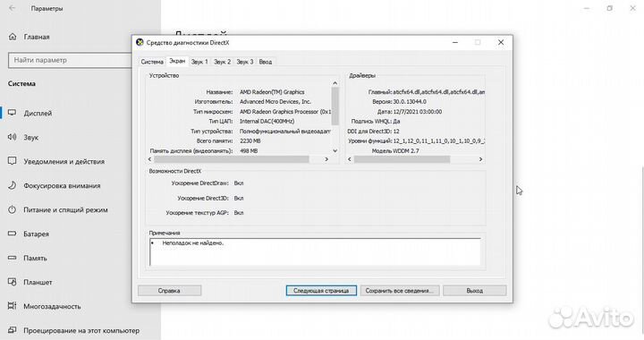Click the Internal DAC(400MHz) value

point(267,122)
